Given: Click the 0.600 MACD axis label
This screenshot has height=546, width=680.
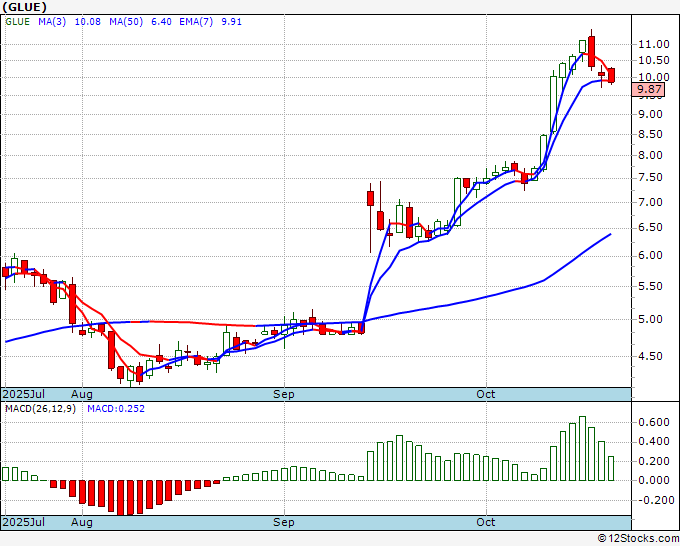Looking at the screenshot, I should pos(654,422).
